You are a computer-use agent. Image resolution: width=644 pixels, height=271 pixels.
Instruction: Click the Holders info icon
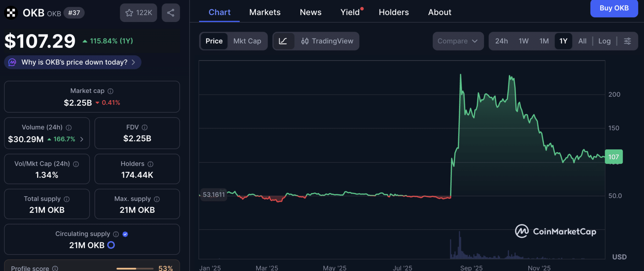pos(151,164)
